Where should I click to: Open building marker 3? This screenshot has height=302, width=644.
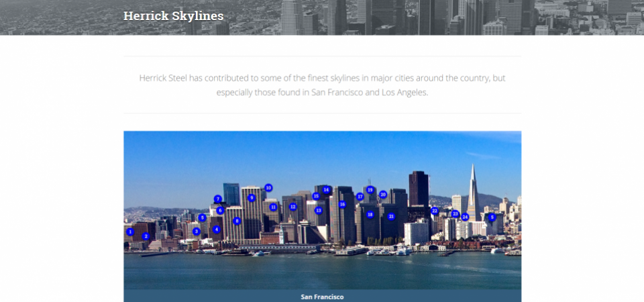click(x=196, y=232)
